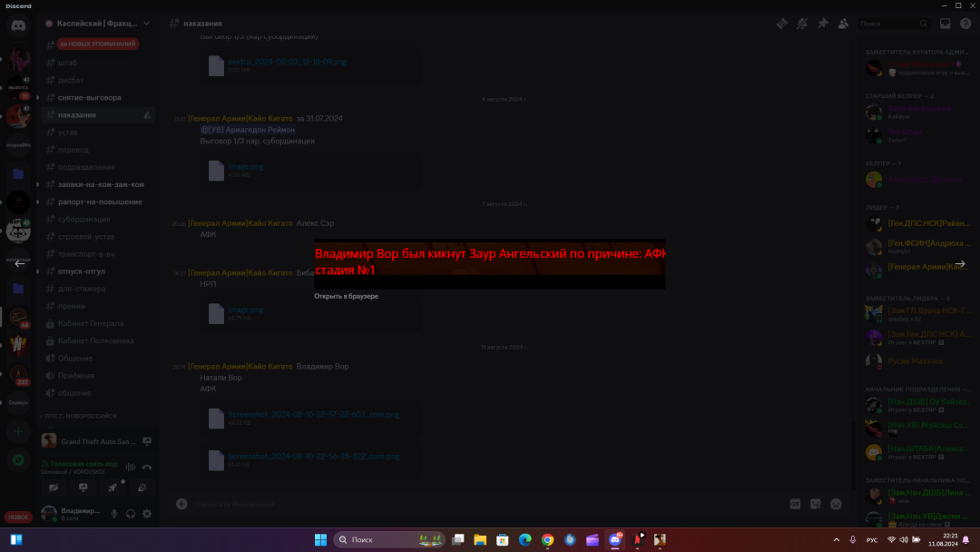980x552 pixels.
Task: Open Screenshot_2024-08-10-22-57-22-603_com.png attachment
Action: [313, 415]
